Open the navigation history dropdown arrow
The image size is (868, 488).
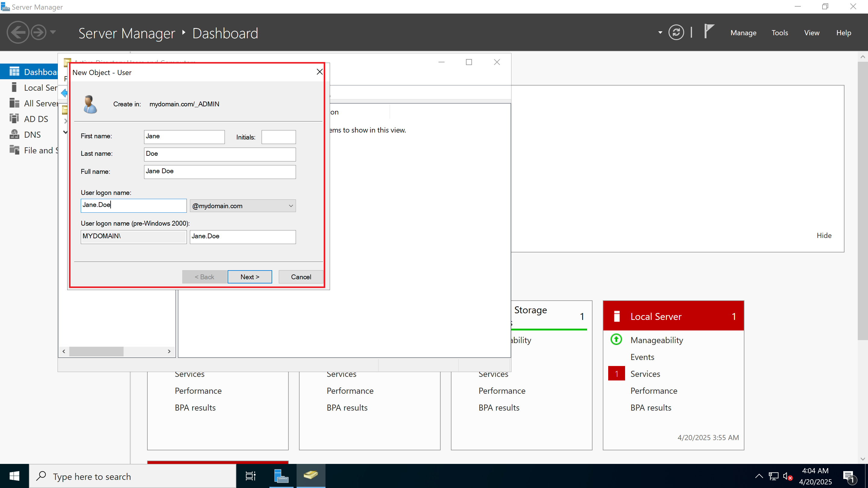pyautogui.click(x=53, y=32)
